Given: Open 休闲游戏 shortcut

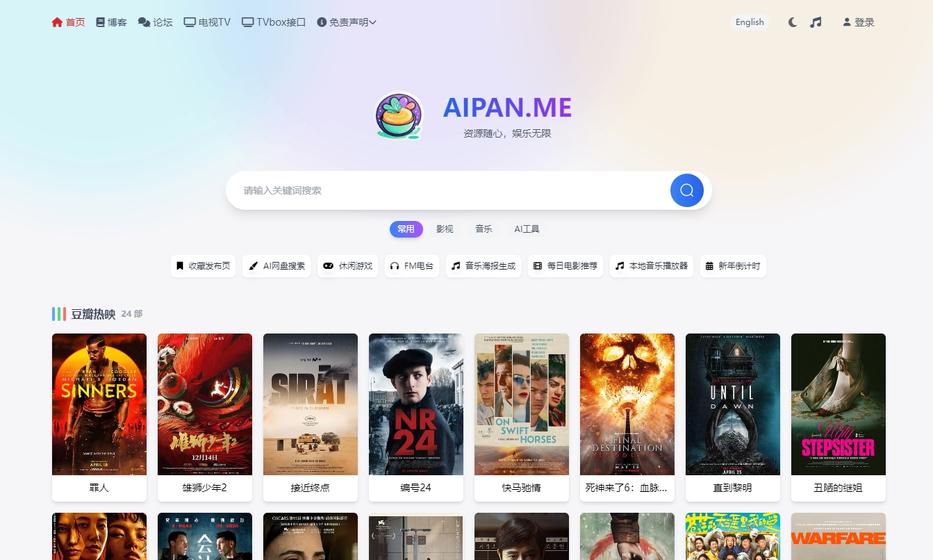Looking at the screenshot, I should [x=348, y=266].
